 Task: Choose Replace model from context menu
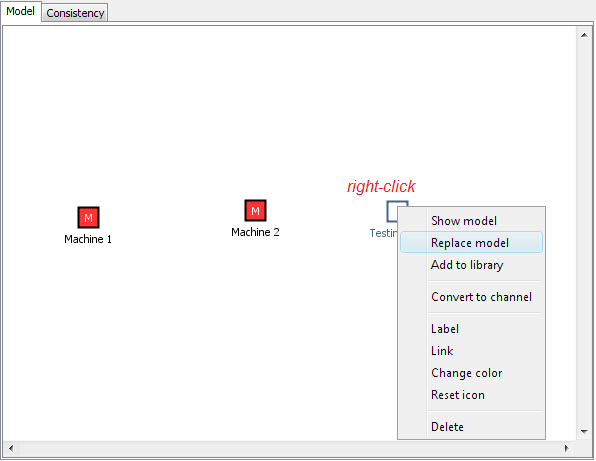coord(471,242)
